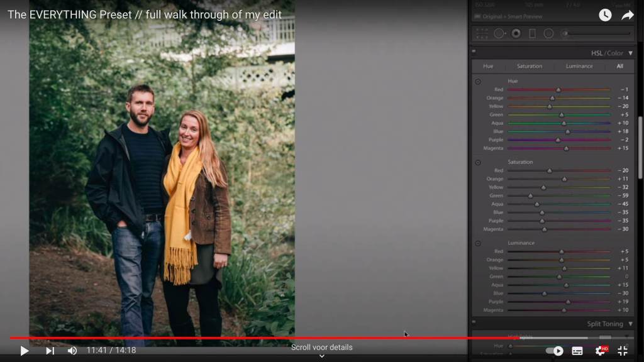The width and height of the screenshot is (644, 362).
Task: Click Color in the panel header
Action: click(615, 53)
